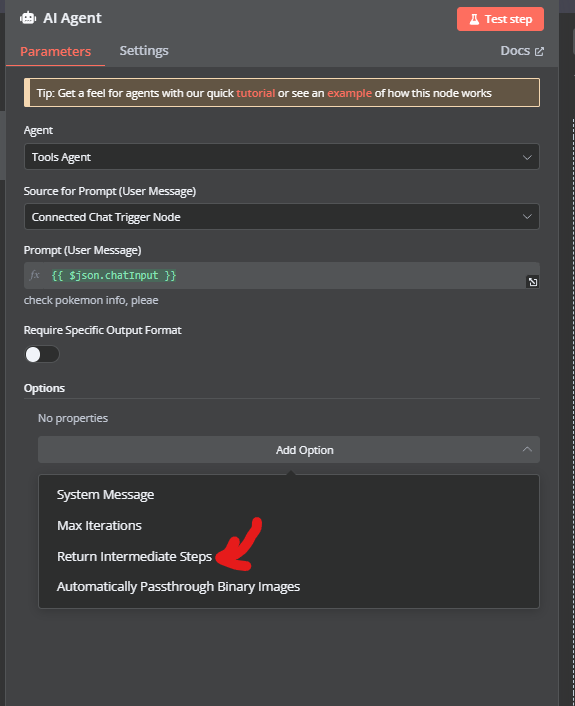Select System Message option
Image resolution: width=575 pixels, height=706 pixels.
coord(105,495)
